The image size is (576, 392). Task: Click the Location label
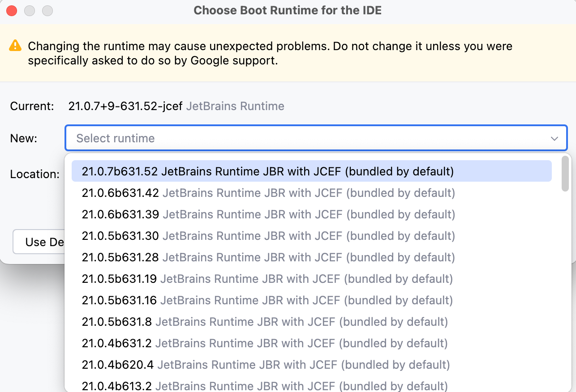[35, 174]
